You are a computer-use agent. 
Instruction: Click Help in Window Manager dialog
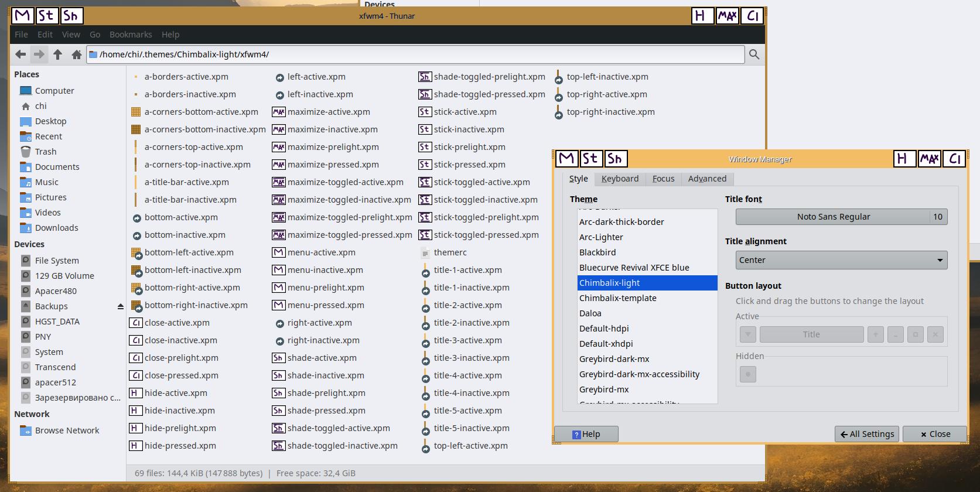[x=586, y=434]
